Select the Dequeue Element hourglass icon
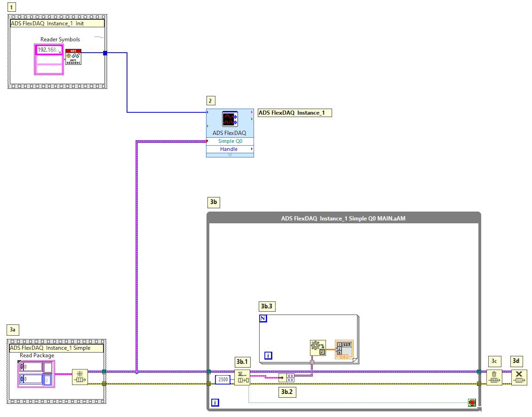Viewport: 532px width, 417px height. tap(242, 377)
